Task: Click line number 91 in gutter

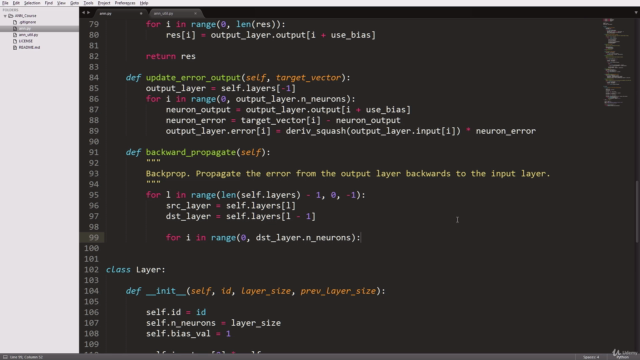Action: point(93,152)
